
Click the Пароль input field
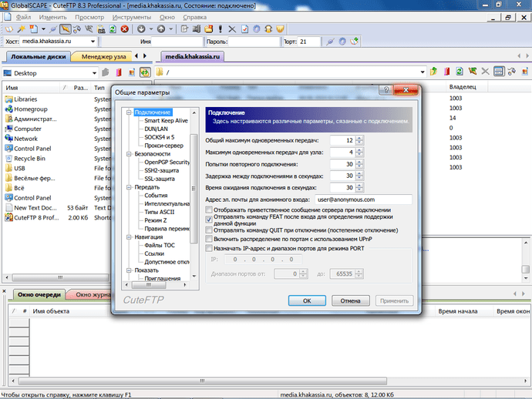(254, 42)
